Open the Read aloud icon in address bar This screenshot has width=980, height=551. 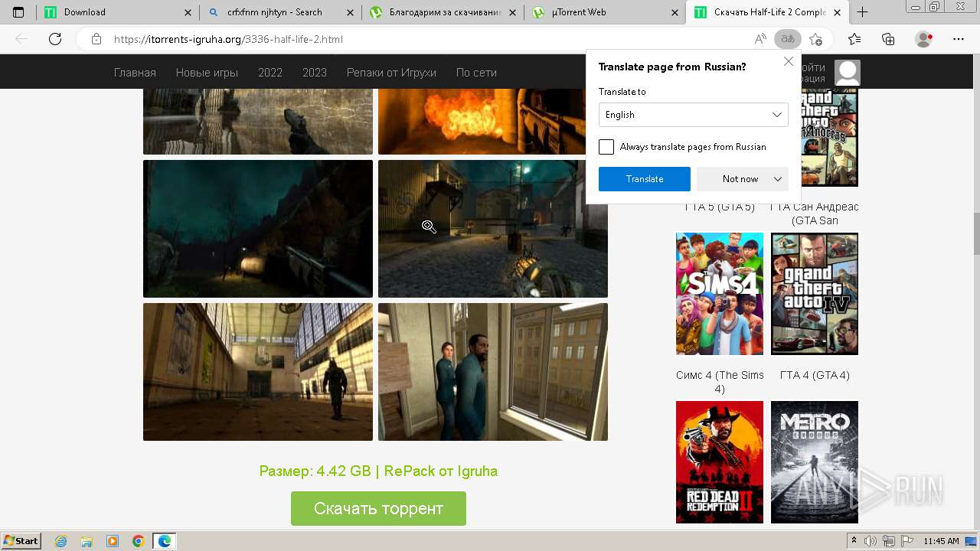pos(760,39)
